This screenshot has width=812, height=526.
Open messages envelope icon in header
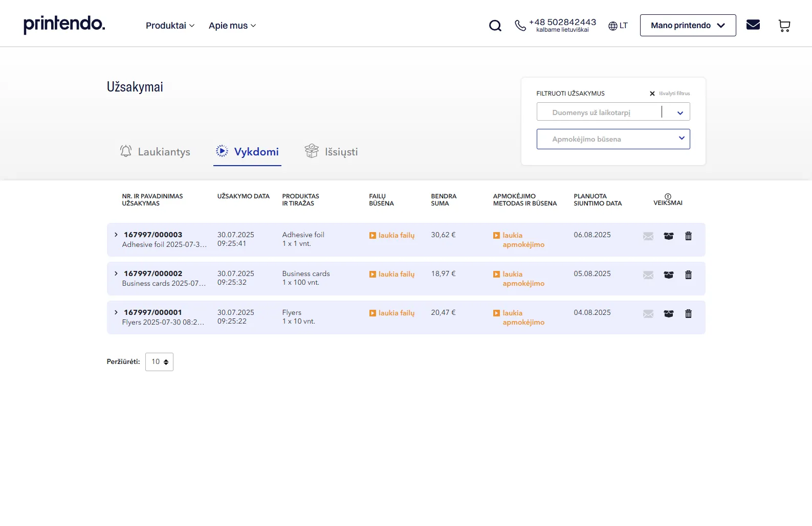click(753, 25)
